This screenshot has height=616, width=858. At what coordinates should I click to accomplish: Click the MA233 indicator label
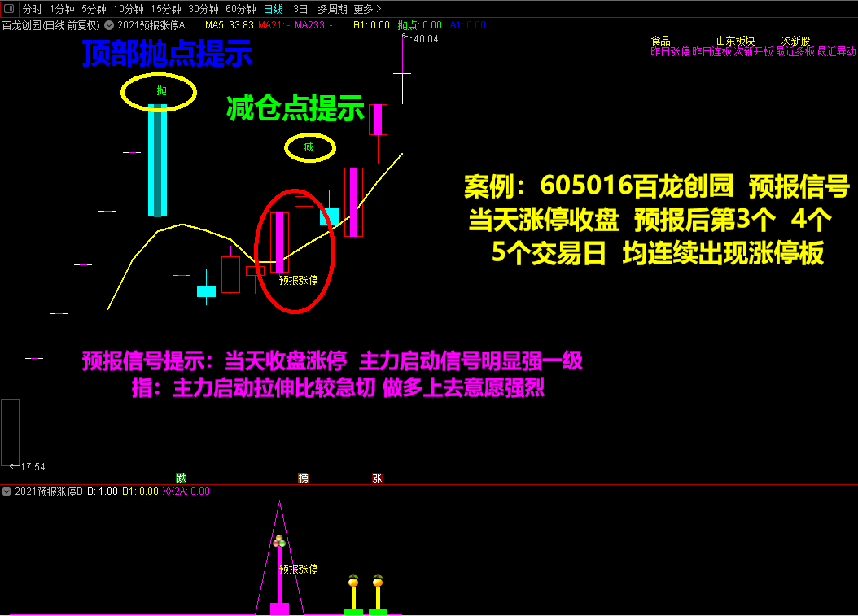coord(313,25)
